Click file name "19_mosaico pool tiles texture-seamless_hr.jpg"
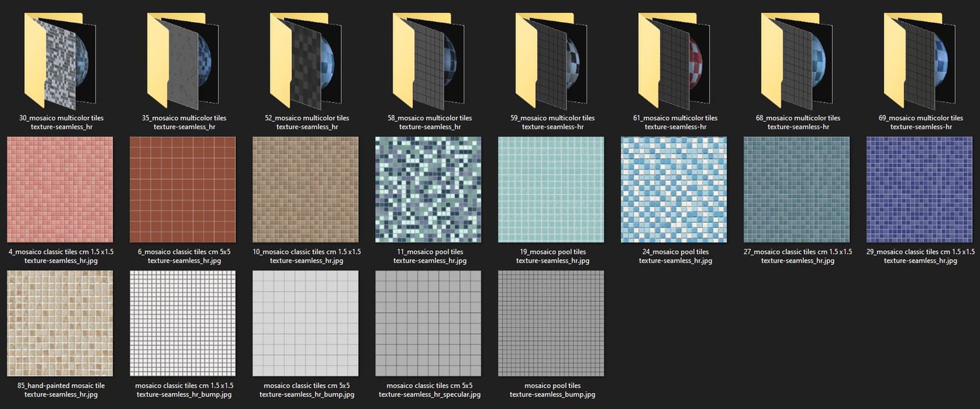Viewport: 980px width, 409px height. tap(553, 256)
